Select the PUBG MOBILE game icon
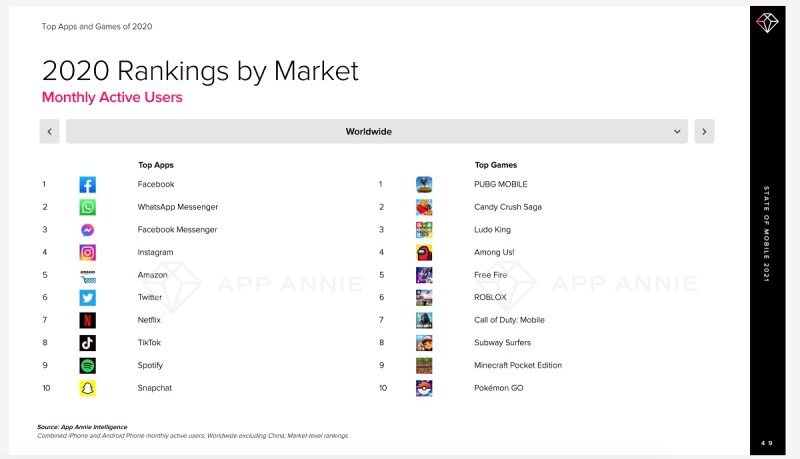800x459 pixels. pos(424,185)
